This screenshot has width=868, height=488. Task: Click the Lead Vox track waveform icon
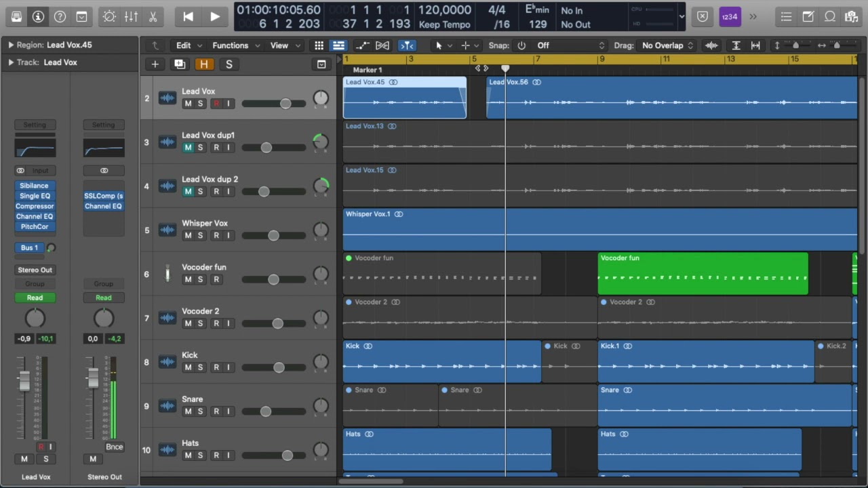click(167, 98)
